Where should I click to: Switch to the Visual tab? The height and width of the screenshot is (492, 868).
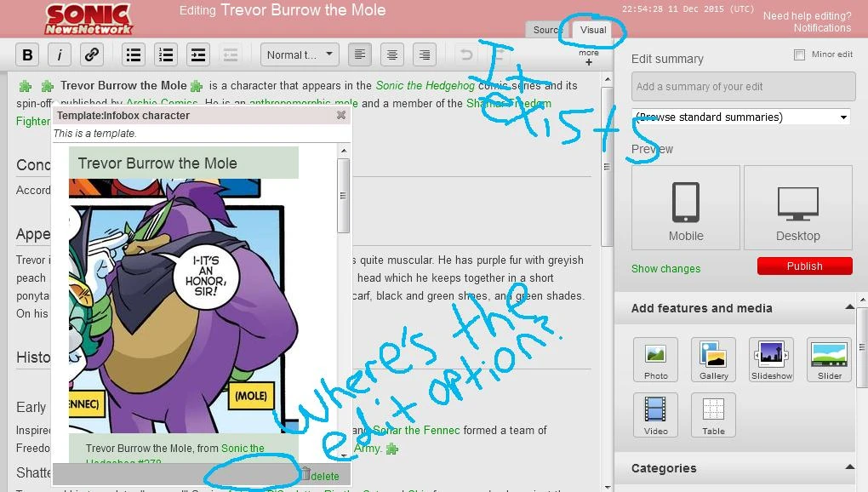pos(593,30)
